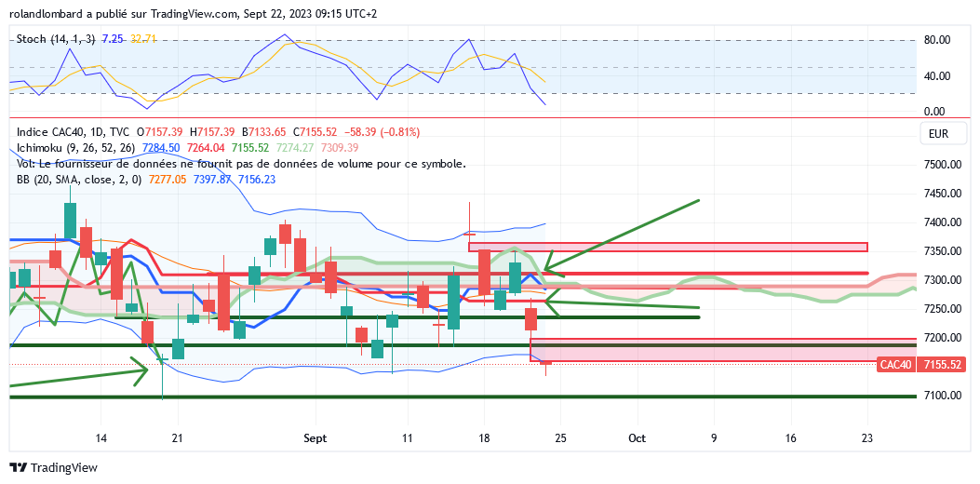Screen dimensions: 980x484
Task: Click the 7200.00 price axis label
Action: [943, 338]
